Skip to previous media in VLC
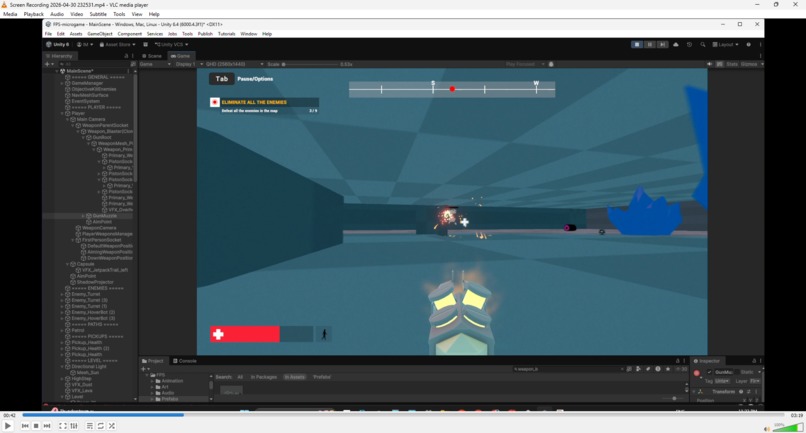Viewport: 806px width, 433px height. (25, 426)
